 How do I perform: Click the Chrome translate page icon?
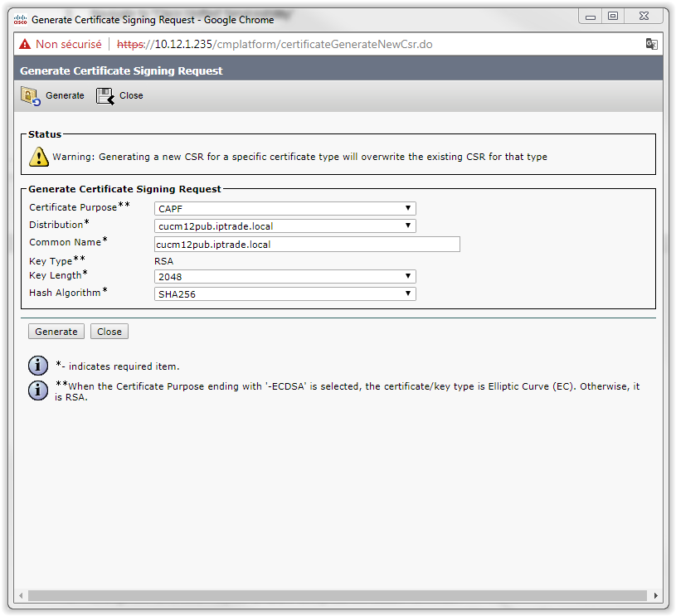(x=651, y=44)
